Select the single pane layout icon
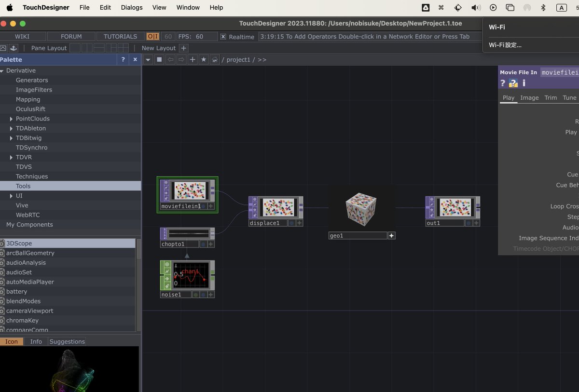Screen dimensions: 579x392 coord(75,48)
